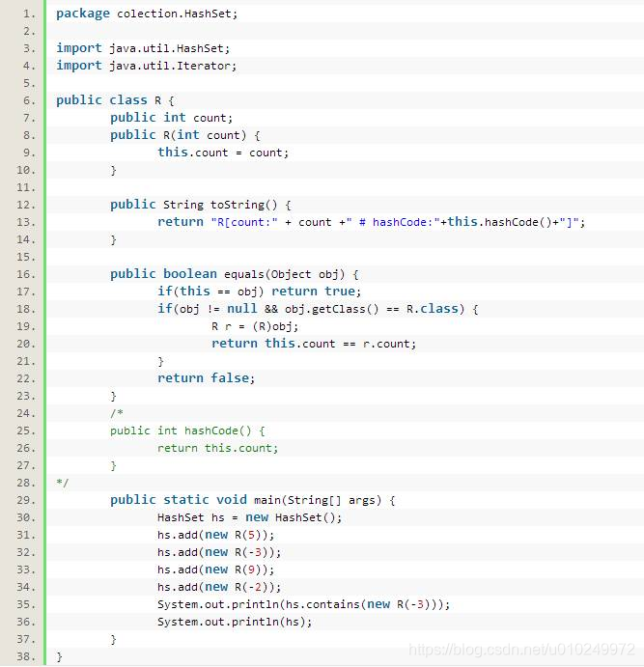Viewport: 644px width, 667px height.
Task: Select the import java.util.Iterator line
Action: (x=147, y=66)
